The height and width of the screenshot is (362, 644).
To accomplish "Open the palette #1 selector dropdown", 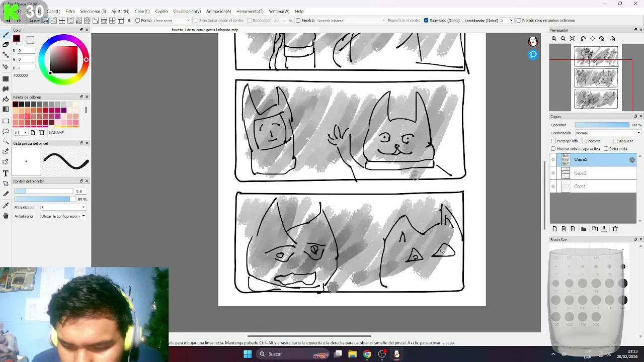I will click(x=21, y=133).
